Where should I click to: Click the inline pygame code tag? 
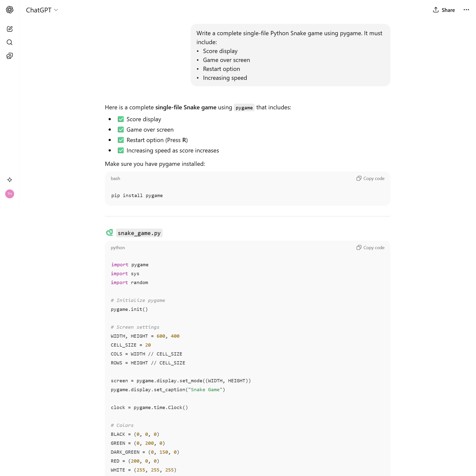coord(244,108)
